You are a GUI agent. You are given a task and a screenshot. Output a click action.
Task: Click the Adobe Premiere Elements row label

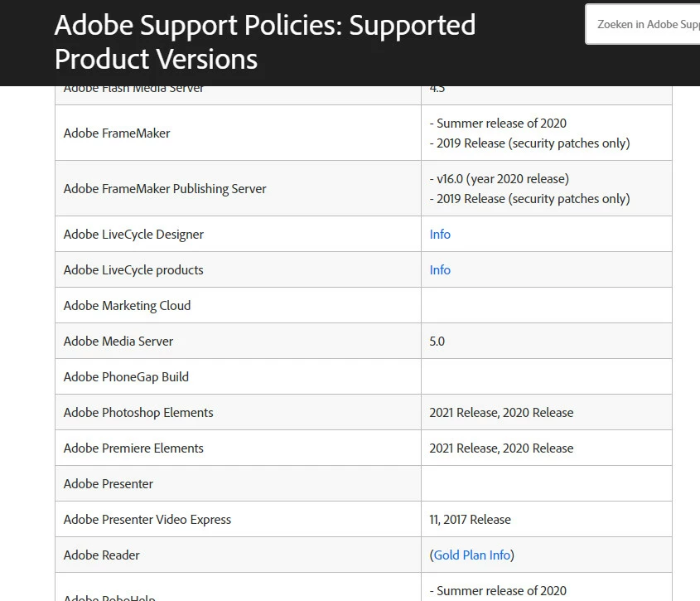click(x=133, y=448)
